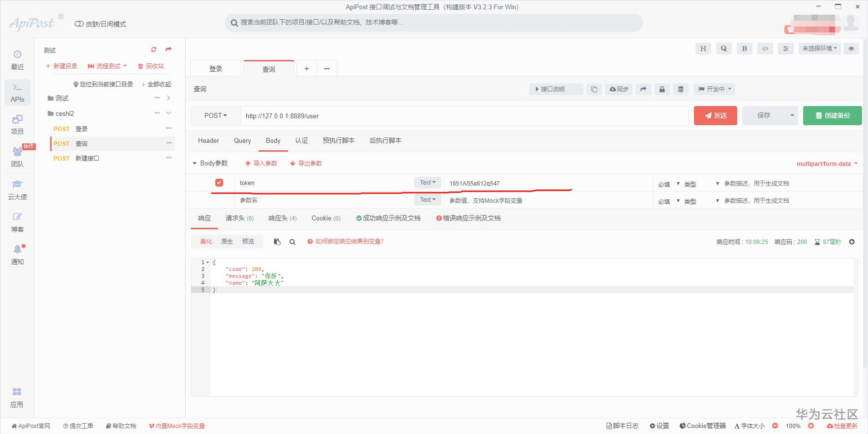Click the copy interface icon
Image resolution: width=868 pixels, height=434 pixels.
pos(594,89)
